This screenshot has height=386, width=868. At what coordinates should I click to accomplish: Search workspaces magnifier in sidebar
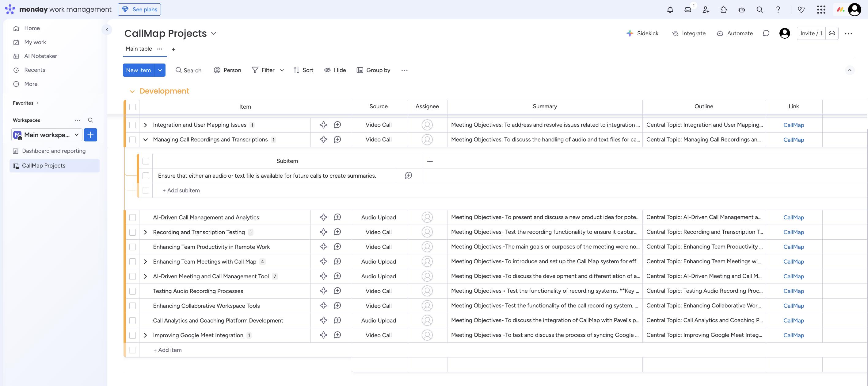90,120
